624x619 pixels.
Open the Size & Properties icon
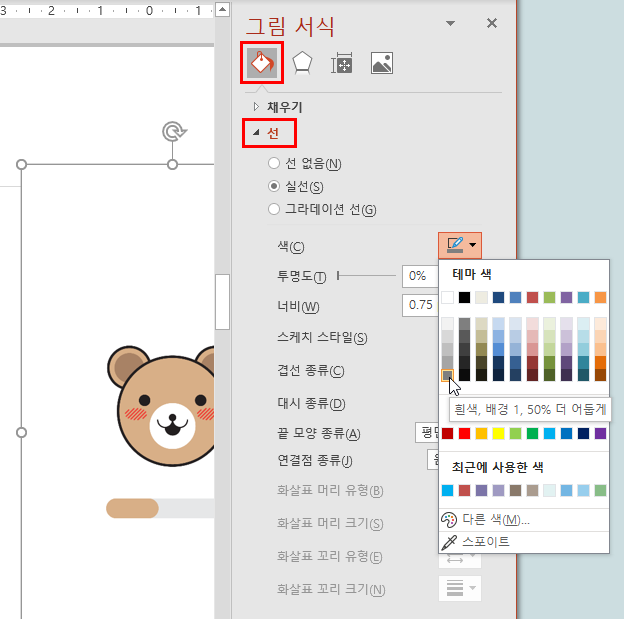click(341, 63)
